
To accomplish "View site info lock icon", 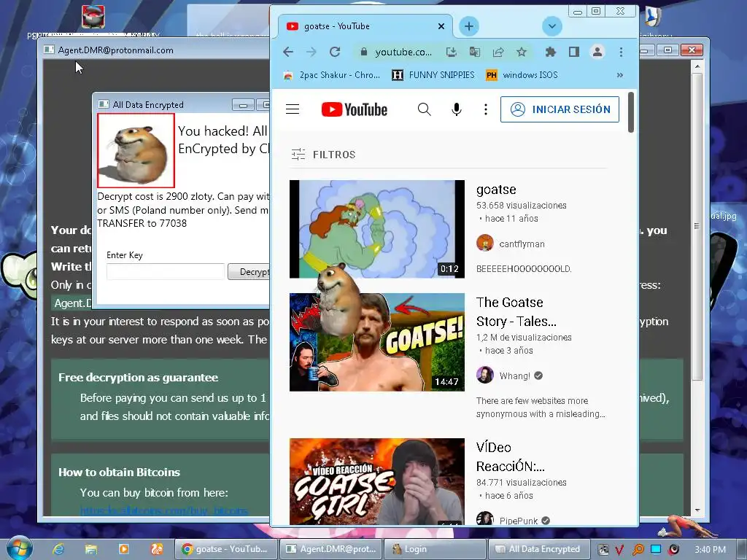I will [x=363, y=52].
